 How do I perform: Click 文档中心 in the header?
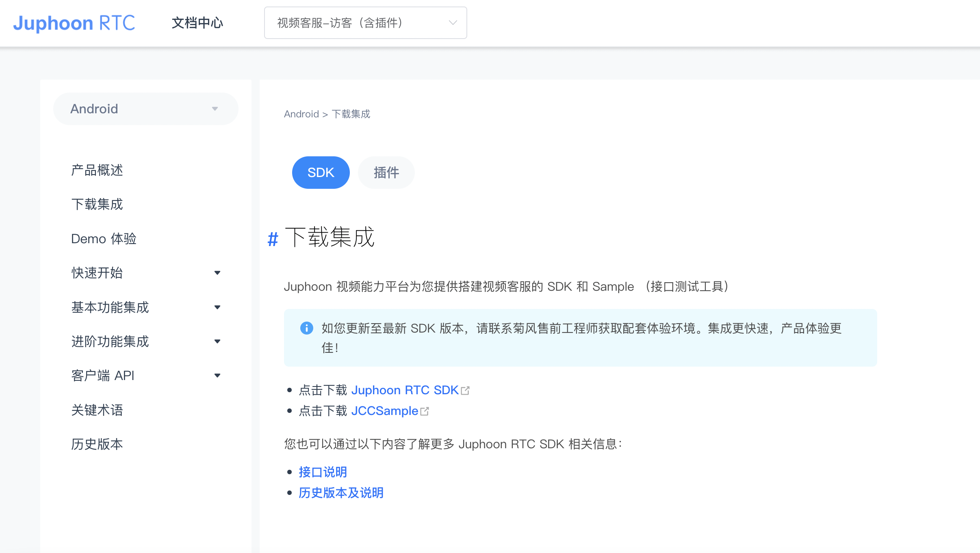197,23
